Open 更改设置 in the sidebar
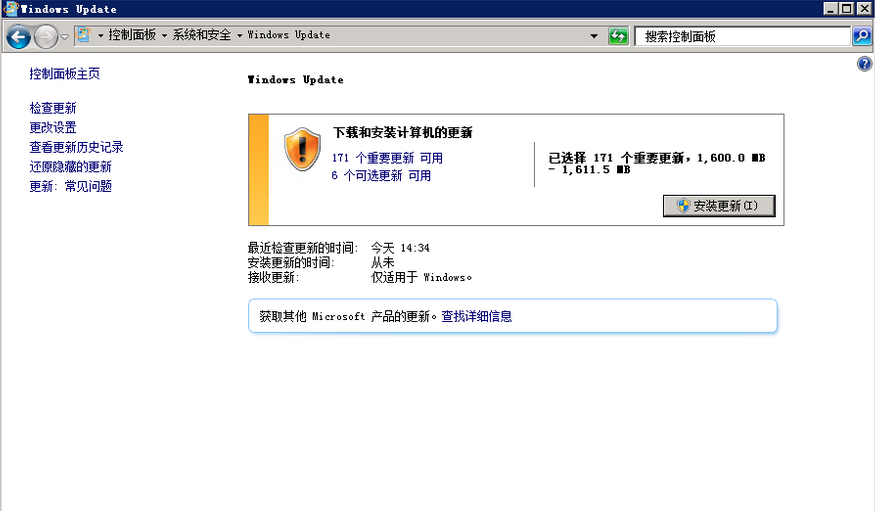 coord(53,128)
